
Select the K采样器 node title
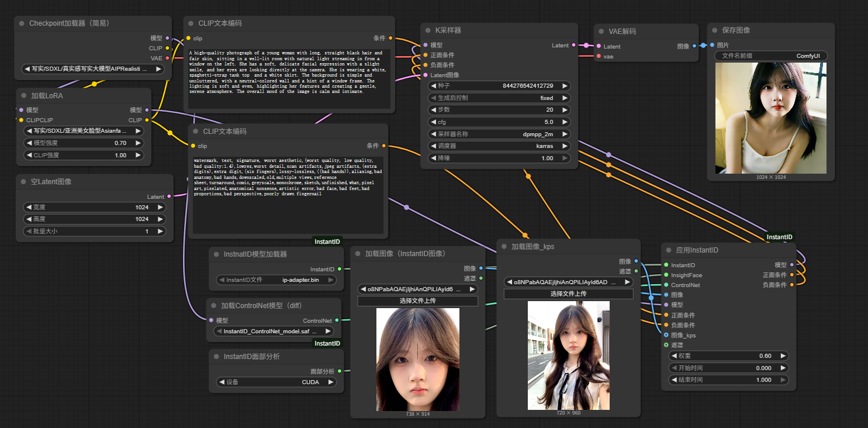tap(448, 30)
